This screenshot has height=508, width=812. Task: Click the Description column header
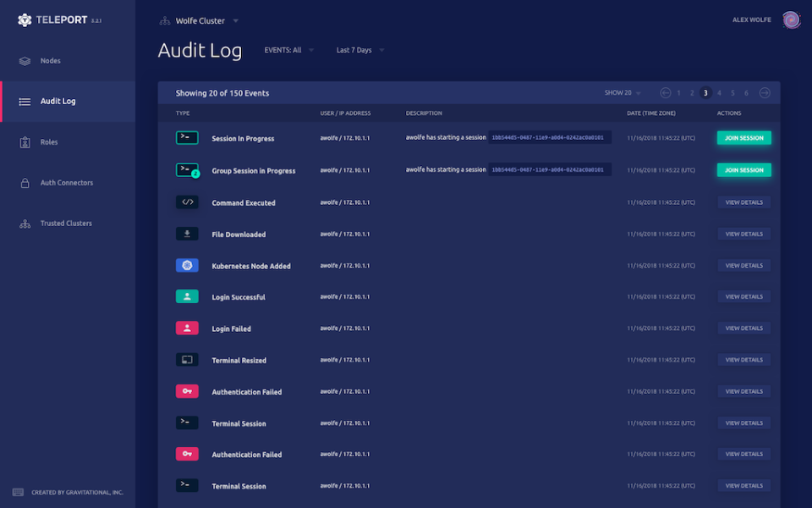point(424,113)
